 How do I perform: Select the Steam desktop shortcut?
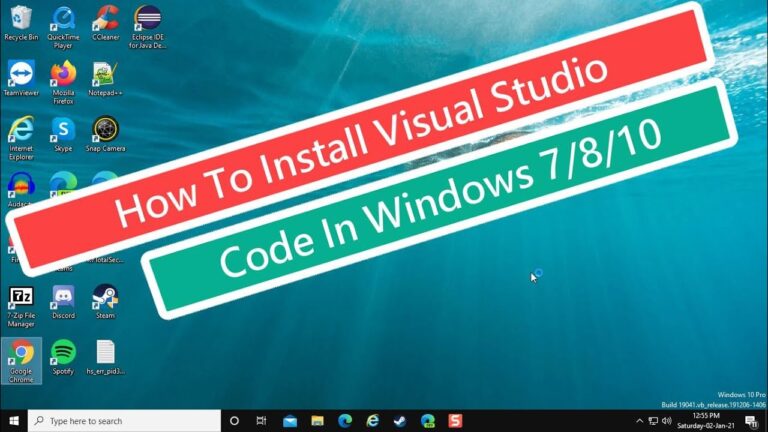105,302
